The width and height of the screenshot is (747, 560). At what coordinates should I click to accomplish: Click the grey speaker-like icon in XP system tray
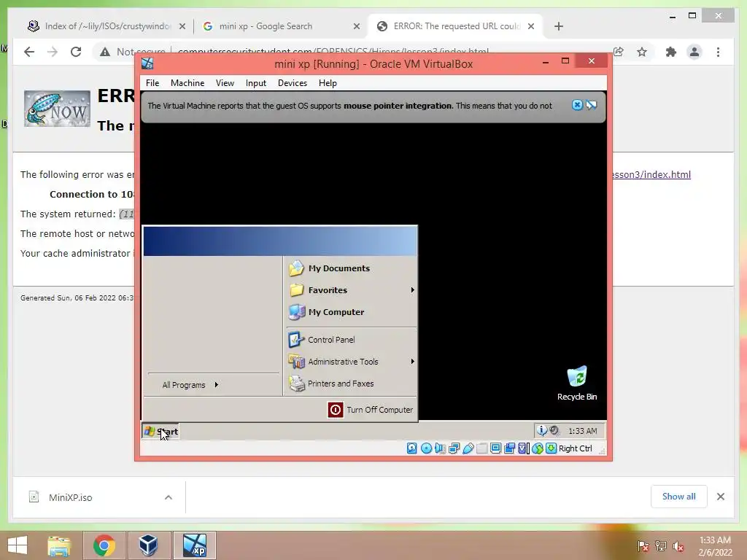(554, 430)
